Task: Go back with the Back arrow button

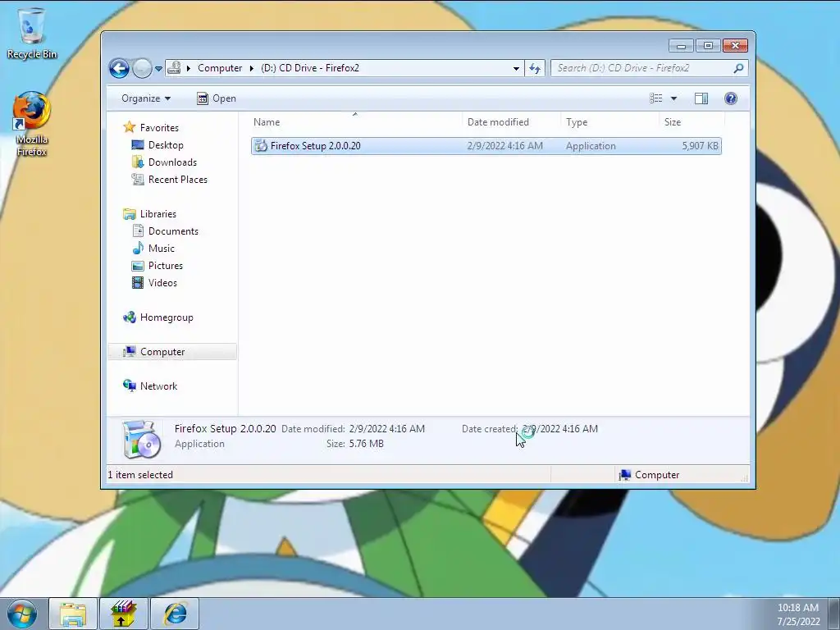Action: tap(119, 68)
